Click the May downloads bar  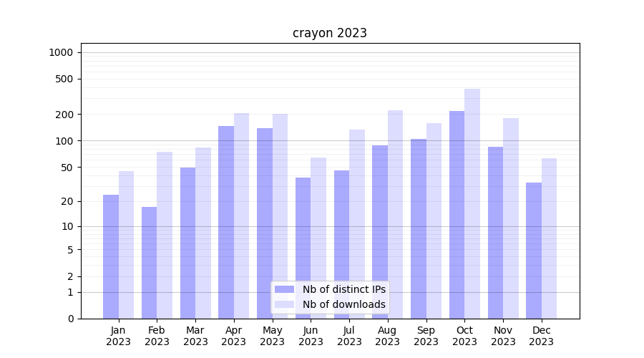pyautogui.click(x=280, y=216)
